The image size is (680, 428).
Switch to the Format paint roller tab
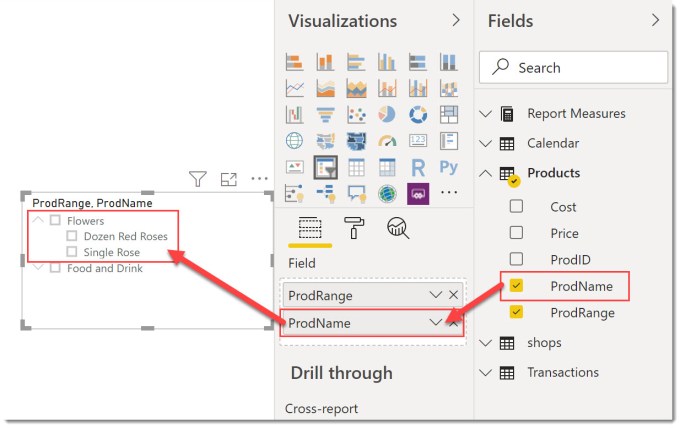(354, 228)
